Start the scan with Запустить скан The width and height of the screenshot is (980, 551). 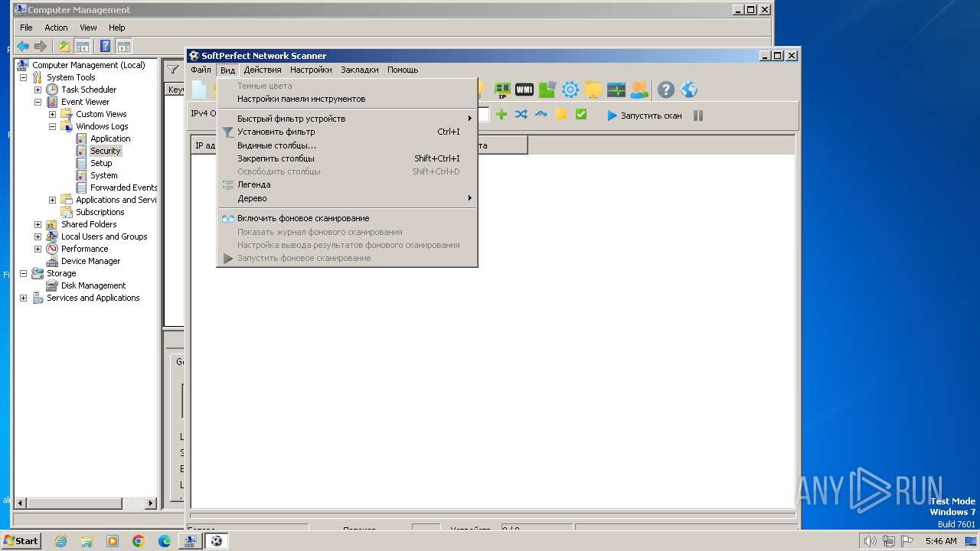coord(645,116)
